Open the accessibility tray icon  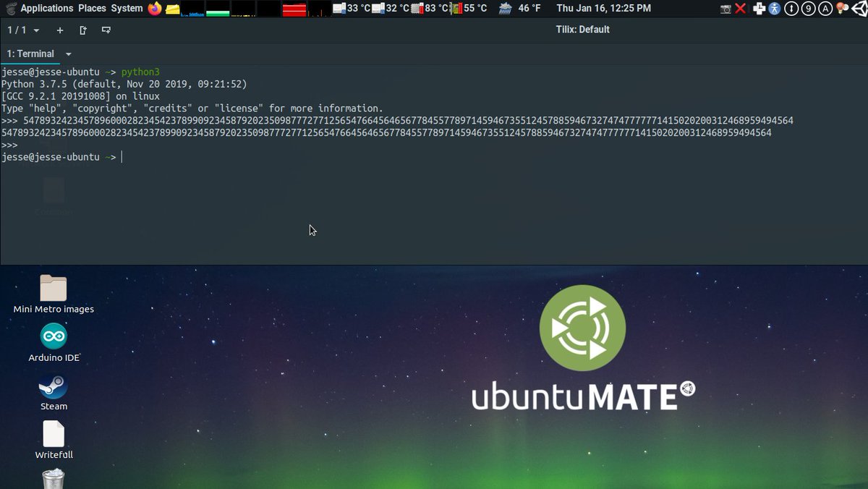pos(775,9)
